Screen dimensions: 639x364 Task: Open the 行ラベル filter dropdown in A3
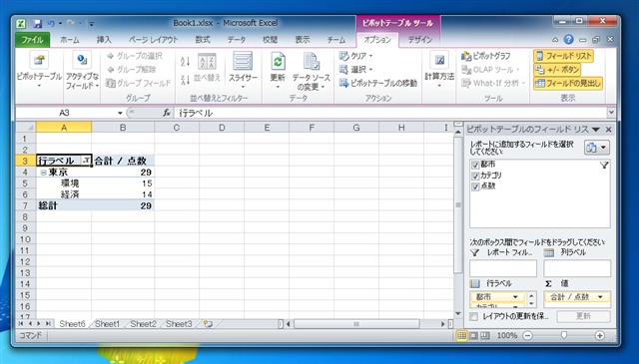point(86,161)
